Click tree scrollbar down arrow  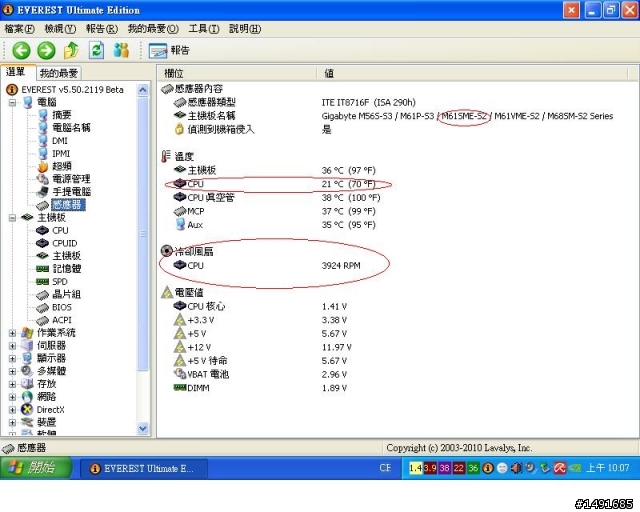click(143, 428)
